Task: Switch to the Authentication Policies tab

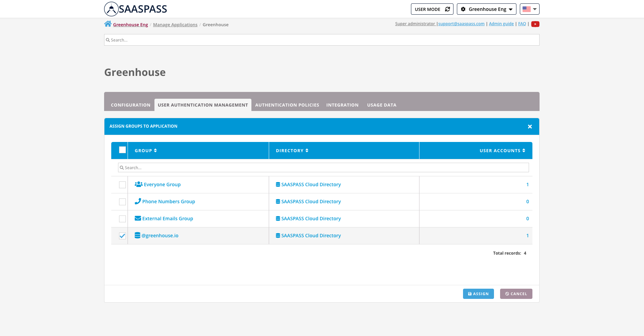Action: pos(287,105)
